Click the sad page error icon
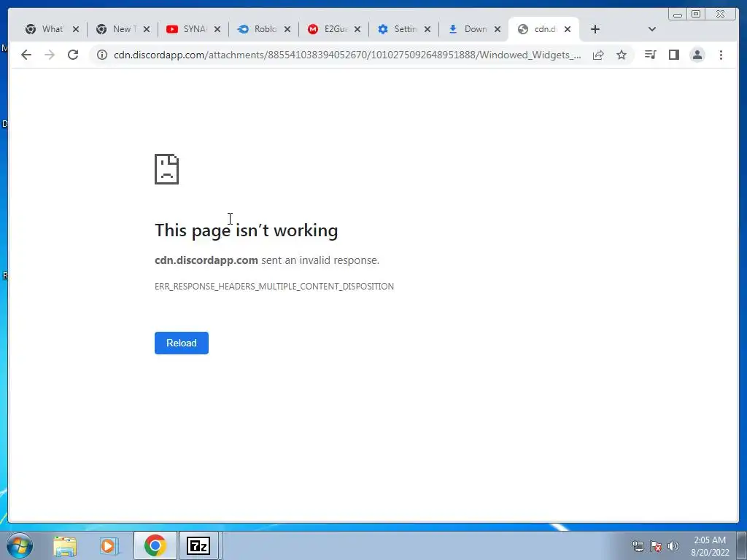This screenshot has height=560, width=747. click(x=167, y=169)
